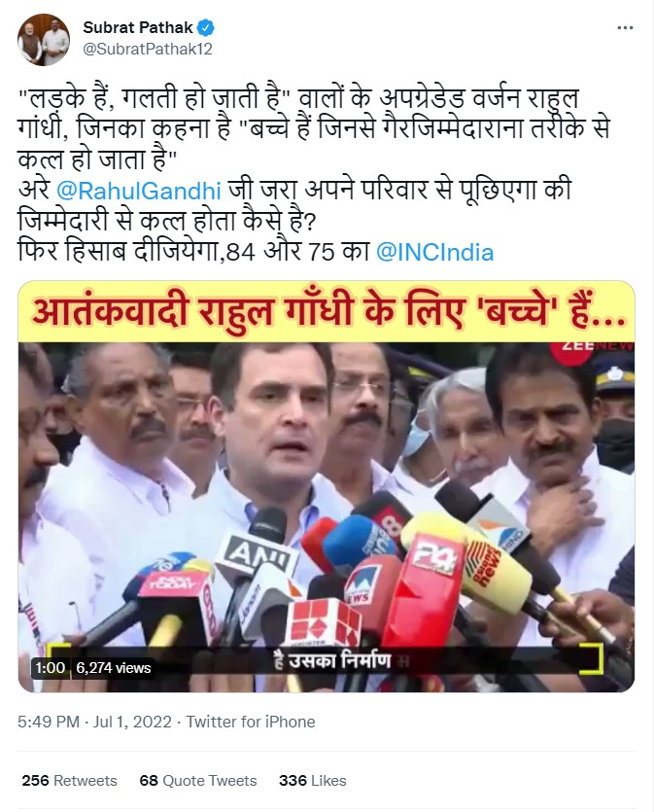Open Subrat Pathak's profile picture
Viewport: 654px width, 812px height.
pyautogui.click(x=44, y=39)
